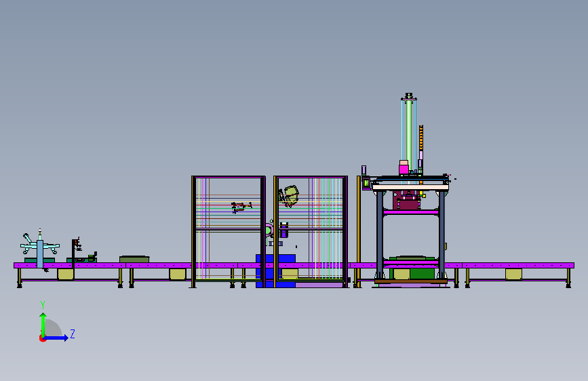
Task: Select the light blue post at conveyor left end
Action: click(x=40, y=254)
